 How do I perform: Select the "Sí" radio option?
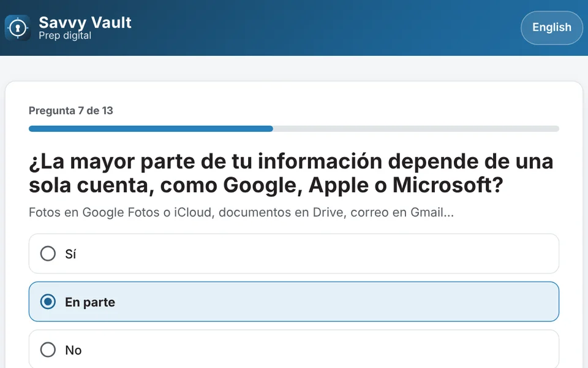(x=293, y=253)
